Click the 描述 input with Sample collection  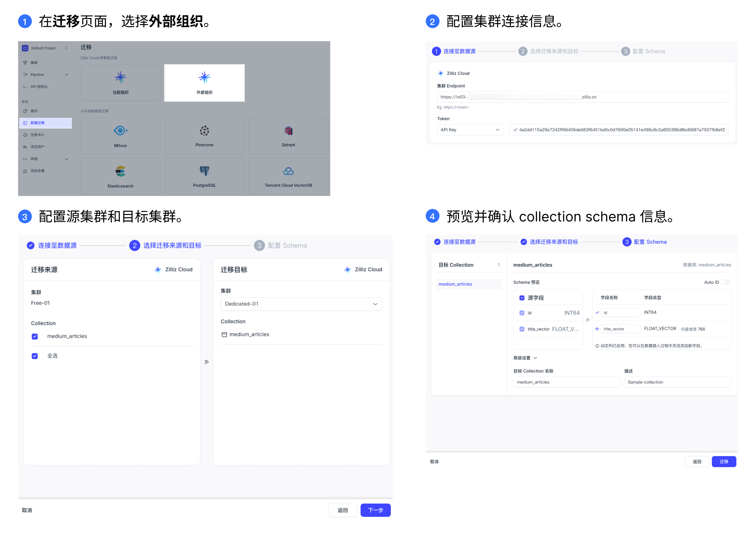pyautogui.click(x=678, y=382)
